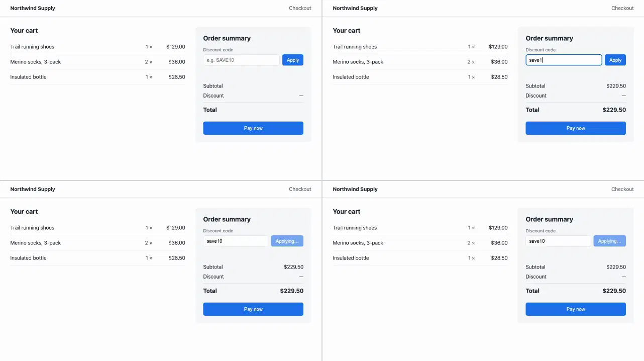
Task: Click Northwind Supply logo in panel with empty discount field
Action: pyautogui.click(x=33, y=8)
